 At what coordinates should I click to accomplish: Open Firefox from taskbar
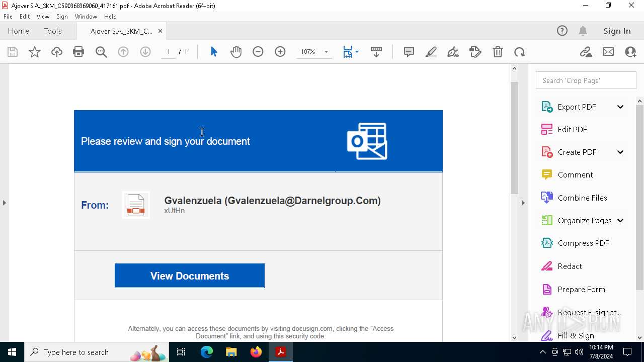[256, 352]
